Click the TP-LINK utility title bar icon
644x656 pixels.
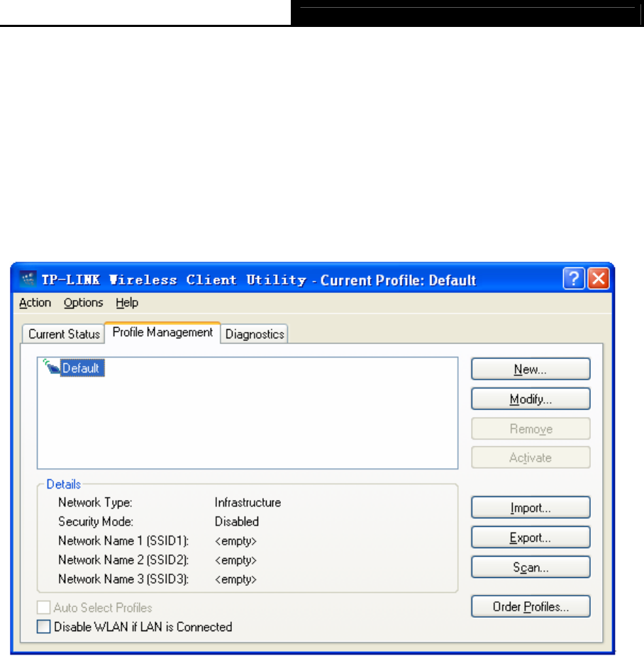tap(28, 279)
